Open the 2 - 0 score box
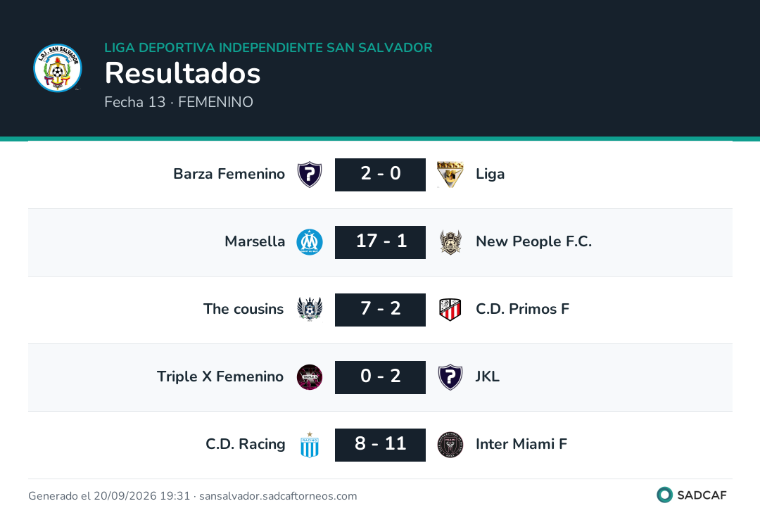The width and height of the screenshot is (760, 532). (380, 175)
